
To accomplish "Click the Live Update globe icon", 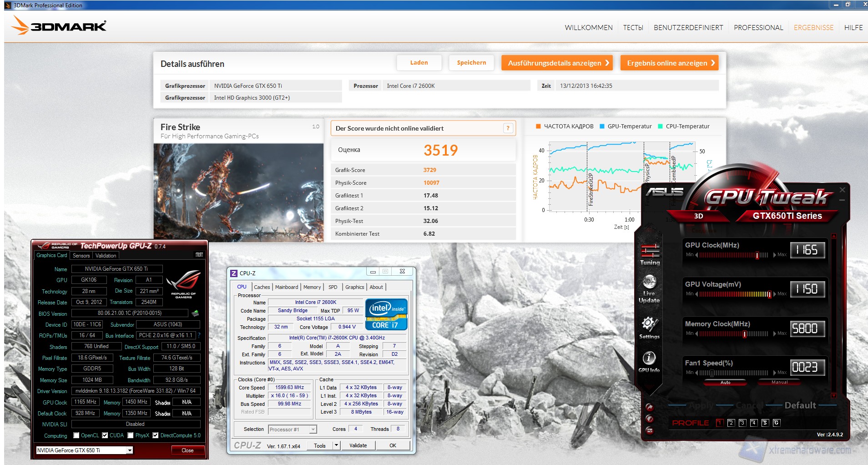I will point(649,283).
